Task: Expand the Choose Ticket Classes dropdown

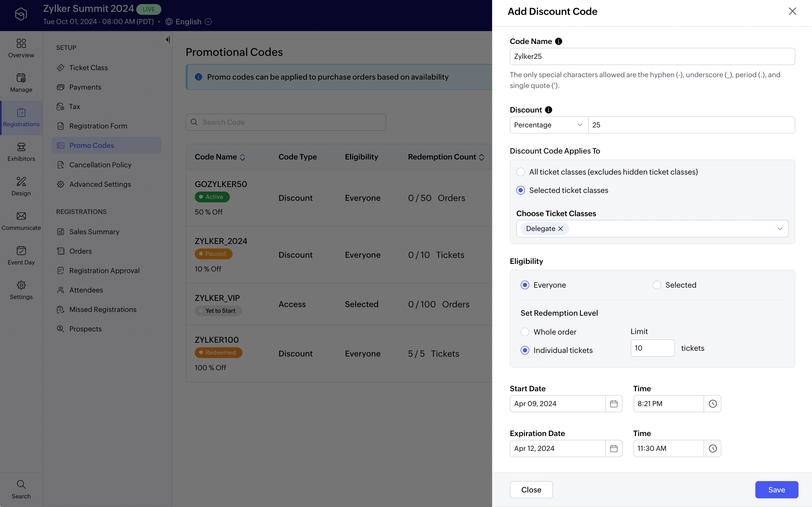Action: pos(780,229)
